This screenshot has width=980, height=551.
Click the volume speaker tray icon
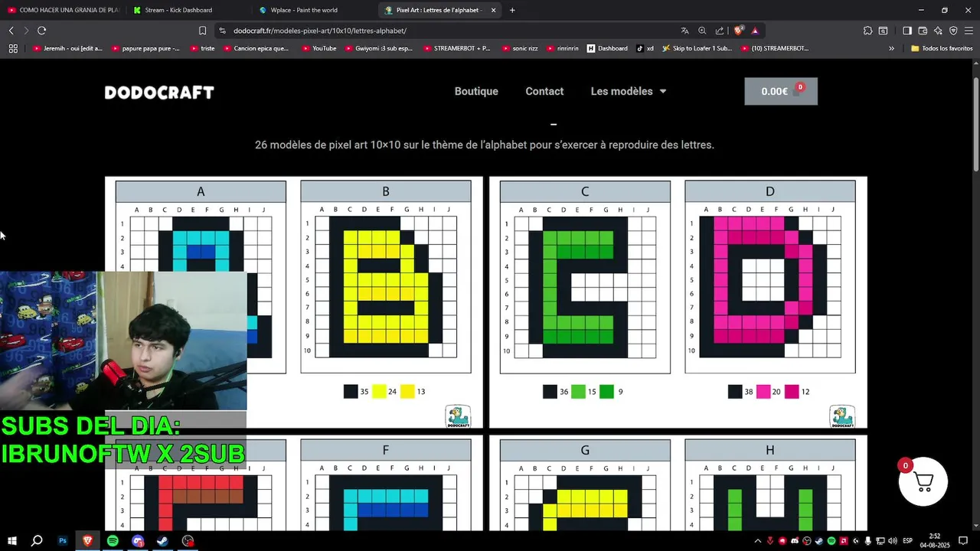pos(893,541)
